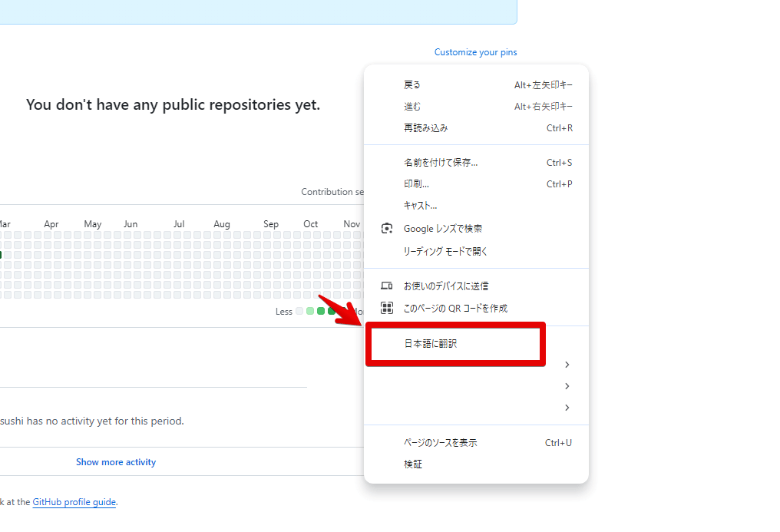
Task: Click the Google Lens search icon
Action: (x=386, y=228)
